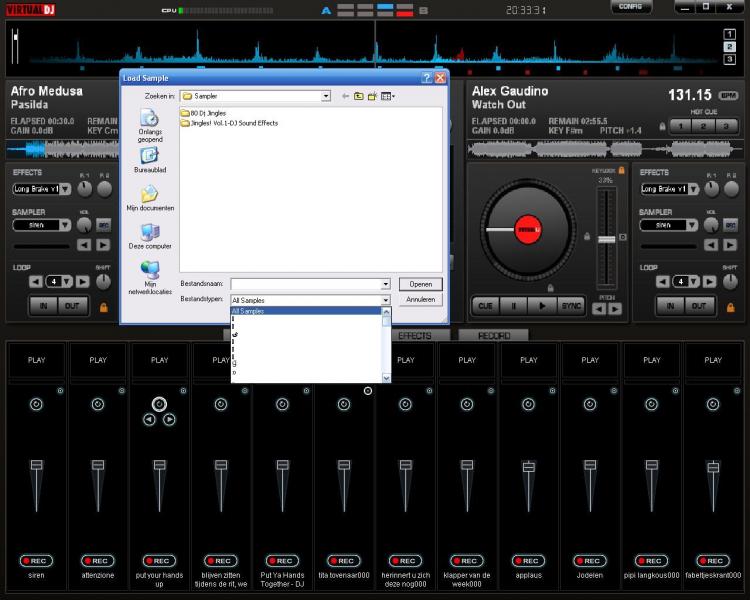Click the right deck sampler next arrow
Viewport: 750px width, 600px height.
pyautogui.click(x=730, y=245)
